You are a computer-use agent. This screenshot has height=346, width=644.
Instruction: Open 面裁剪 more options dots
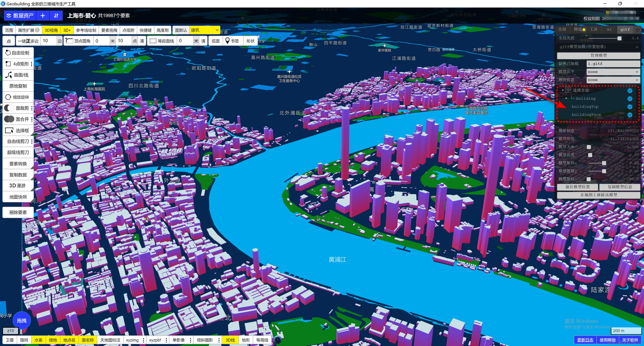click(32, 108)
